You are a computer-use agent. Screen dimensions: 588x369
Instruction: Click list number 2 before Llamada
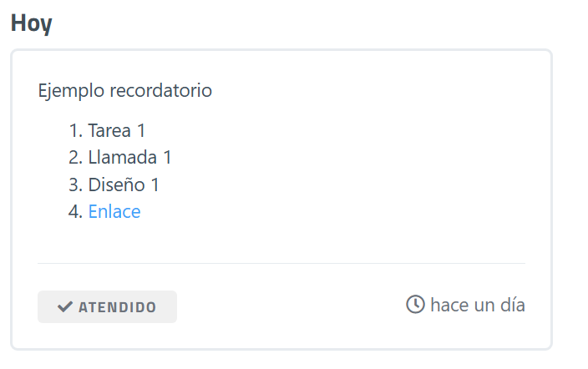coord(75,157)
